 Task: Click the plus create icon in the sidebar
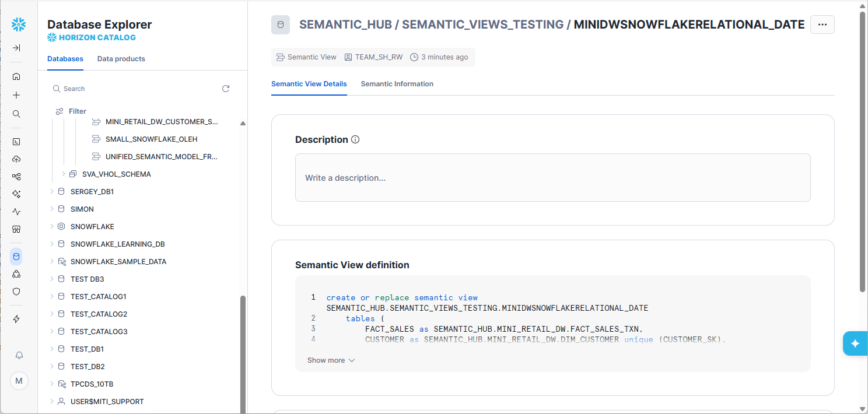(x=16, y=95)
